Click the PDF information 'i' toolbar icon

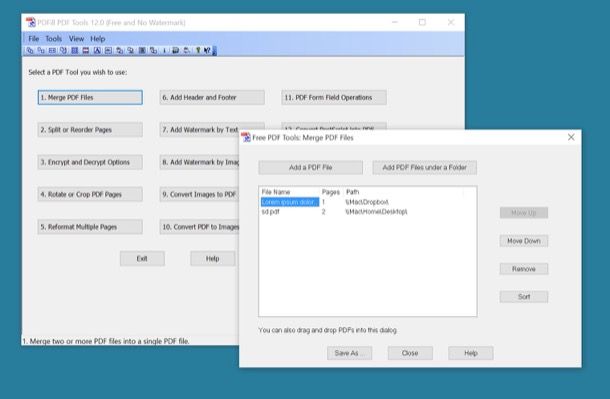coord(165,51)
